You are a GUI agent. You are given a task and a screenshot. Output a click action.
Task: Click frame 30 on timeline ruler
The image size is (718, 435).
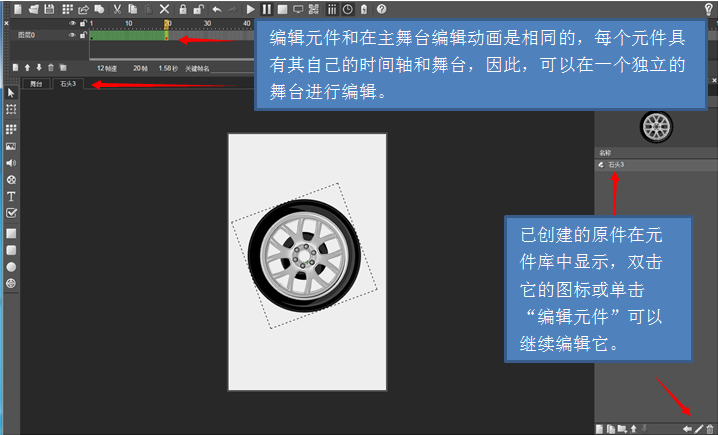pos(207,23)
